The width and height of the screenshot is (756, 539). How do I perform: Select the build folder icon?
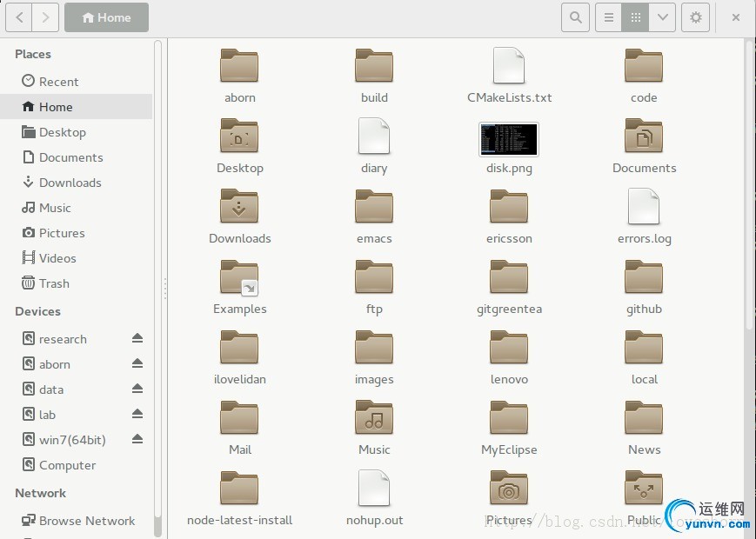(x=374, y=65)
